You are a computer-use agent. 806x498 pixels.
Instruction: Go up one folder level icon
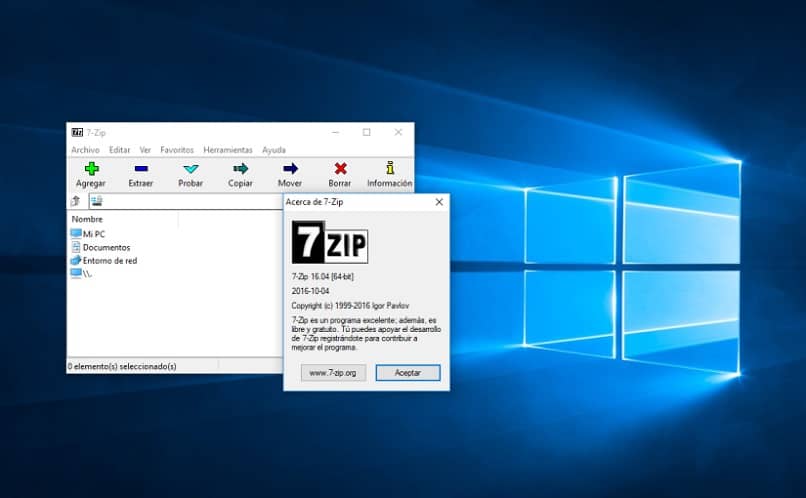tap(76, 201)
